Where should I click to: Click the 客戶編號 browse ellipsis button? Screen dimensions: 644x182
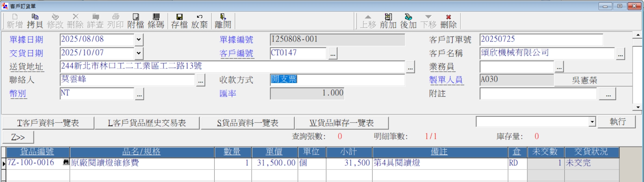(x=332, y=54)
